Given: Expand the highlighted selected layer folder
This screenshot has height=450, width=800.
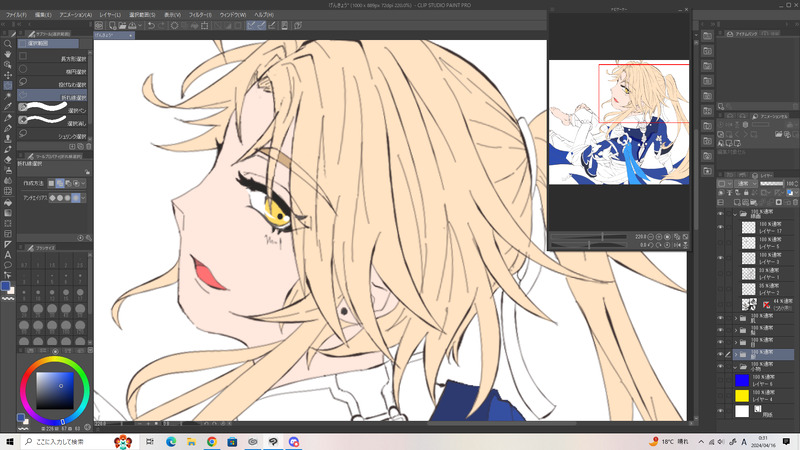Looking at the screenshot, I should click(736, 354).
